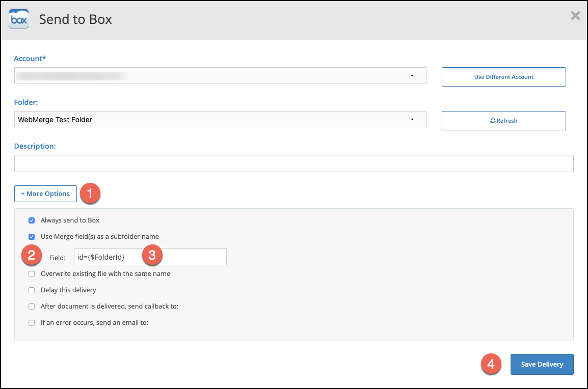Click the red step 1 marker

[x=91, y=194]
